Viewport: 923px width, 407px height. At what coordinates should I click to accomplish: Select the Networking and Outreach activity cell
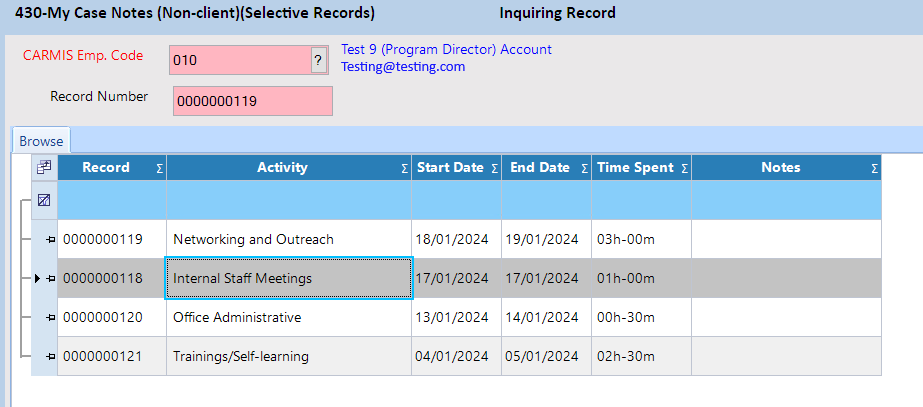click(x=288, y=240)
